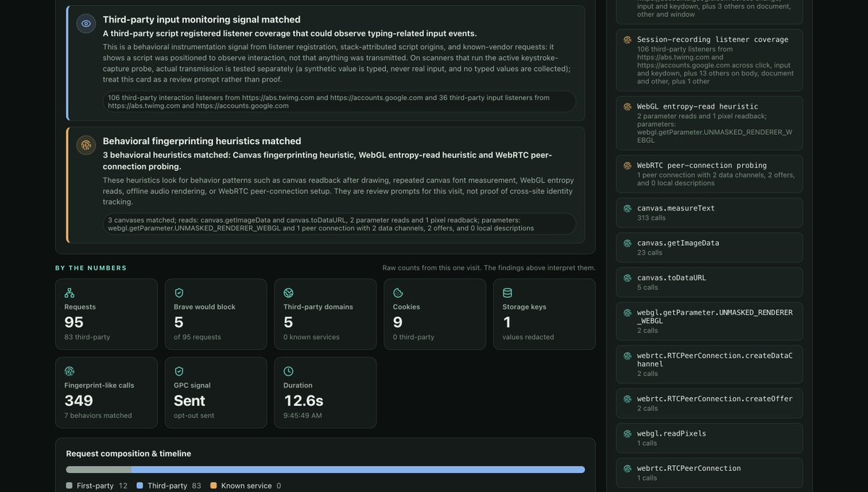The width and height of the screenshot is (868, 492).
Task: Click the 0 known services caption
Action: click(x=311, y=337)
